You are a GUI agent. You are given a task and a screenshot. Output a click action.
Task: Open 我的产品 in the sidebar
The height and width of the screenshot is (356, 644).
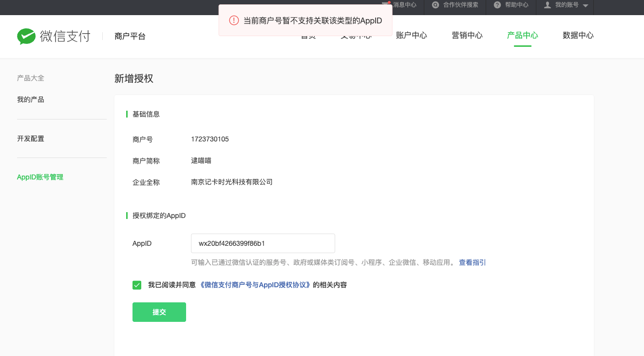[x=31, y=99]
